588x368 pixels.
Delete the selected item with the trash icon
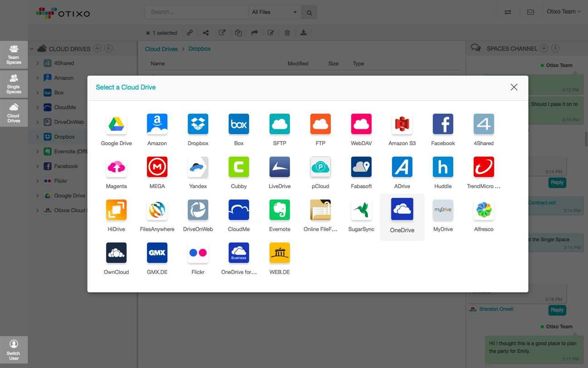coord(287,33)
